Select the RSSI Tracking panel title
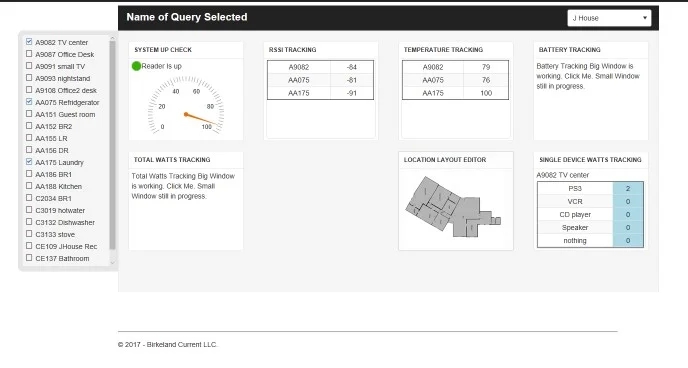Screen dimensions: 688x368 tap(292, 50)
